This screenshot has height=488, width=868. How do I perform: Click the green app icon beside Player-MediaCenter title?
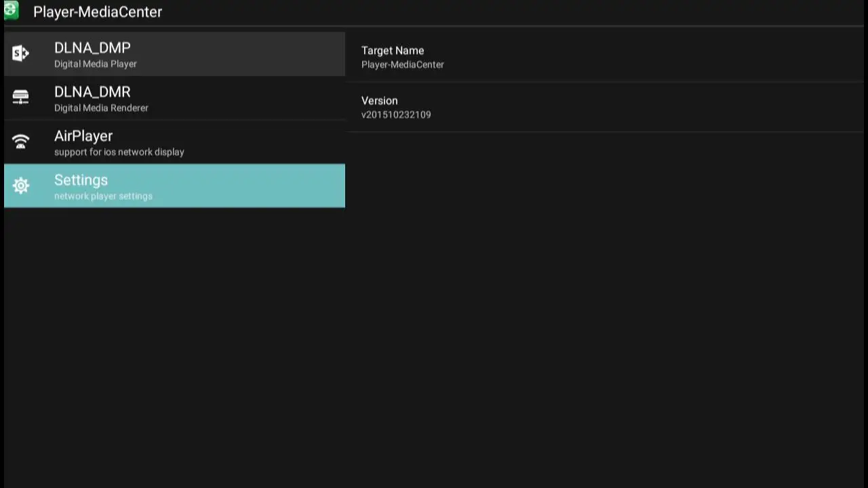[x=10, y=9]
